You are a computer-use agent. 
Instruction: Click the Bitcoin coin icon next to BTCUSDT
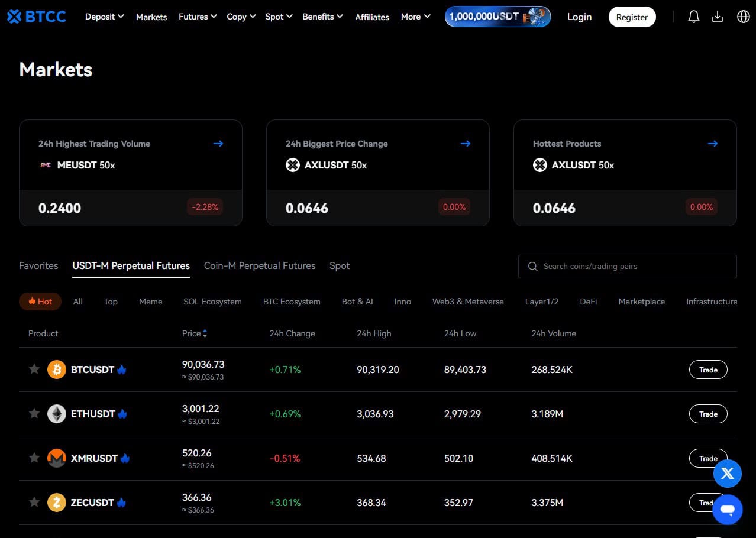[x=56, y=369]
